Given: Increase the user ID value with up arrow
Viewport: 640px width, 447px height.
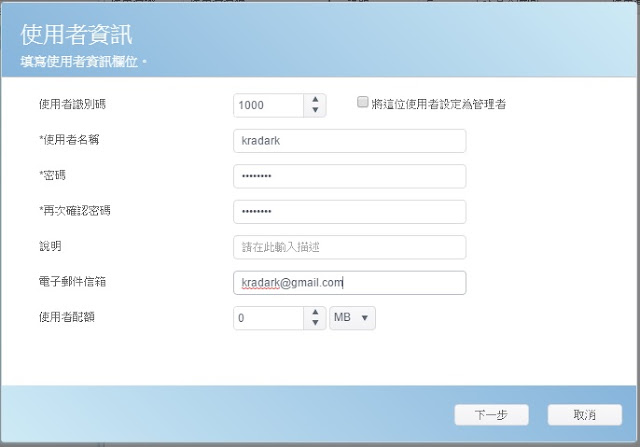Looking at the screenshot, I should pyautogui.click(x=315, y=99).
